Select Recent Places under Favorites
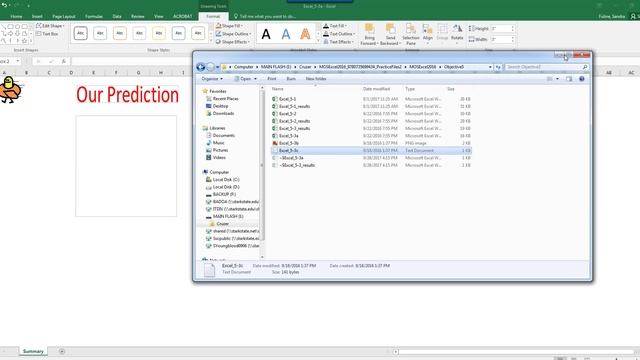 coord(225,98)
